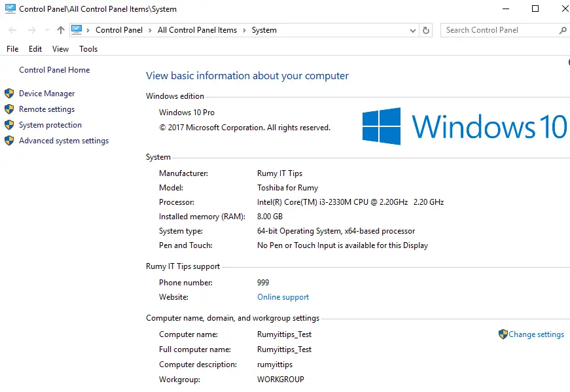Click the 8.00 GB installed memory value
Viewport: 570px width, 392px height.
(270, 217)
